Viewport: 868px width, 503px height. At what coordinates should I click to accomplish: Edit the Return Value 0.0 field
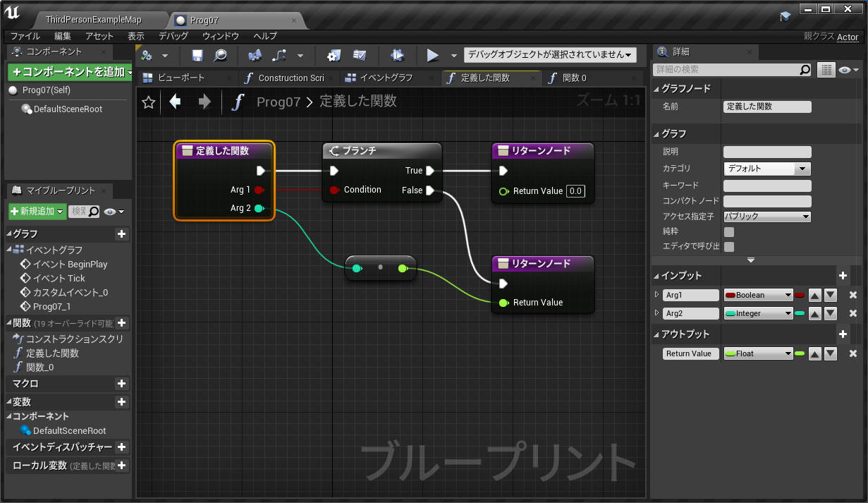(575, 190)
